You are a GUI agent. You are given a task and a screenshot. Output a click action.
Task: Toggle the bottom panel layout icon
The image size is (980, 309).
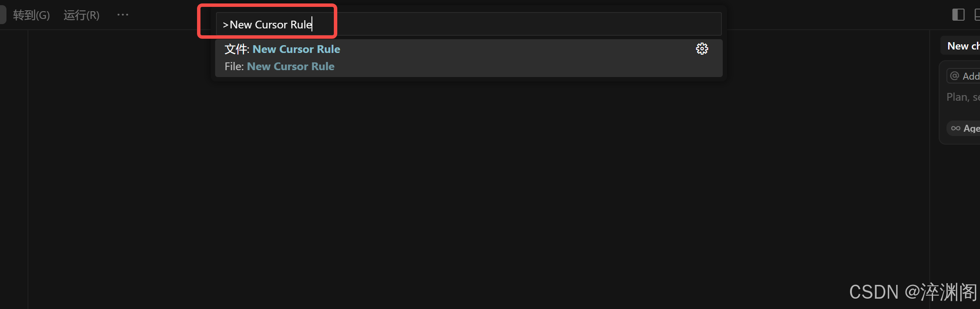pos(977,15)
